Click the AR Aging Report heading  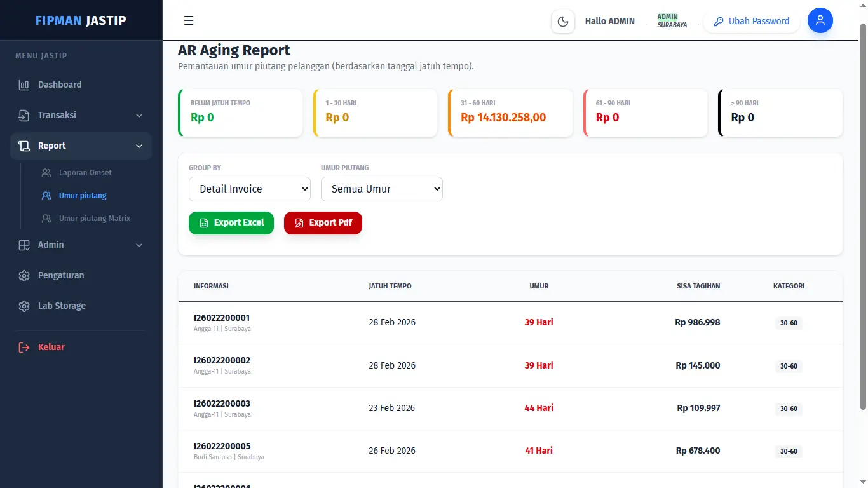click(x=234, y=50)
